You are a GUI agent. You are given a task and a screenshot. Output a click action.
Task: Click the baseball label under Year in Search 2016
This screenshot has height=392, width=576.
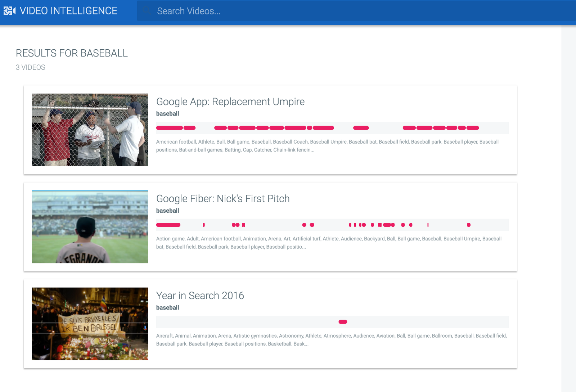(x=167, y=308)
